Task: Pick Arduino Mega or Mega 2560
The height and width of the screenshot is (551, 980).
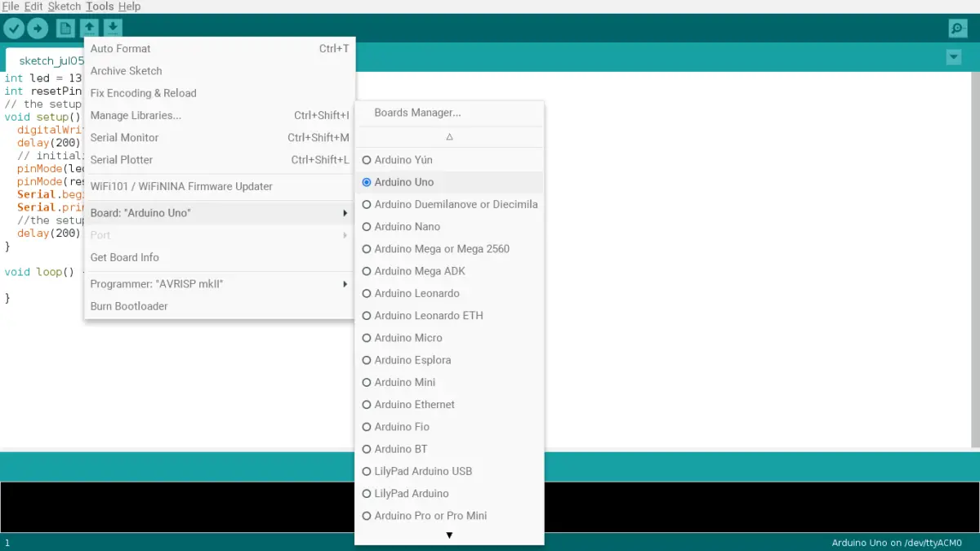Action: (449, 249)
